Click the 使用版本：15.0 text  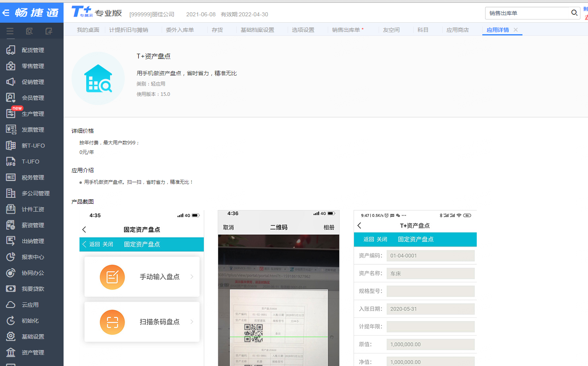pos(153,94)
